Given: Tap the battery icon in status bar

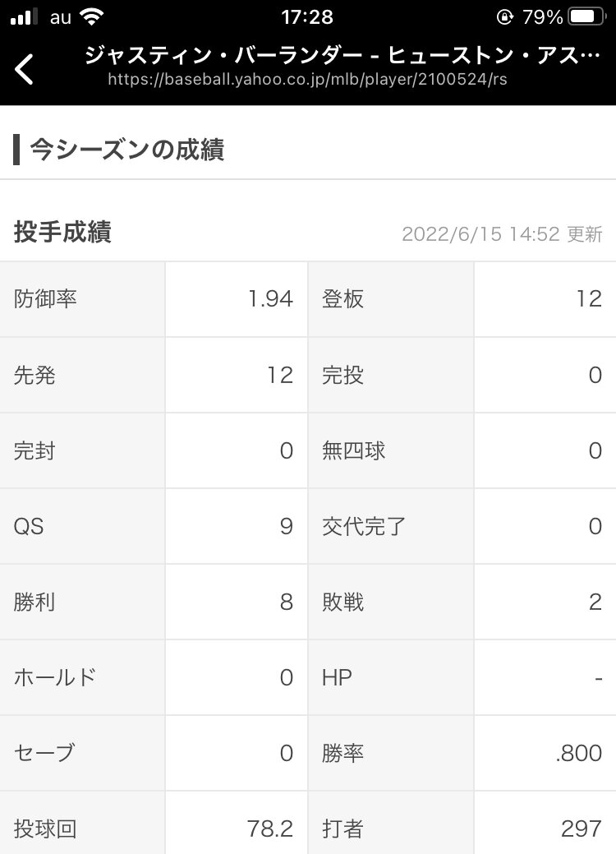Looking at the screenshot, I should tap(586, 16).
